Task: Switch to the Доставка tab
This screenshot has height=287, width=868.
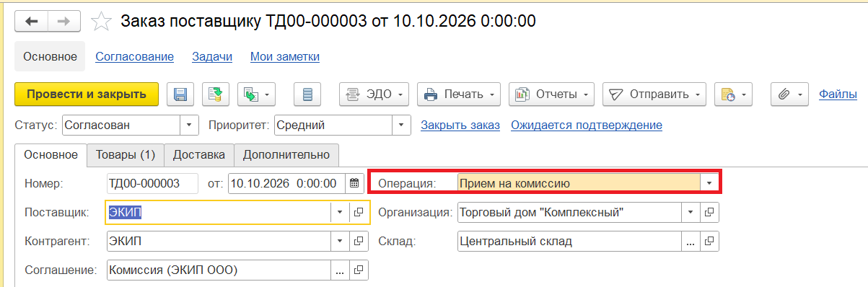Action: pyautogui.click(x=198, y=154)
